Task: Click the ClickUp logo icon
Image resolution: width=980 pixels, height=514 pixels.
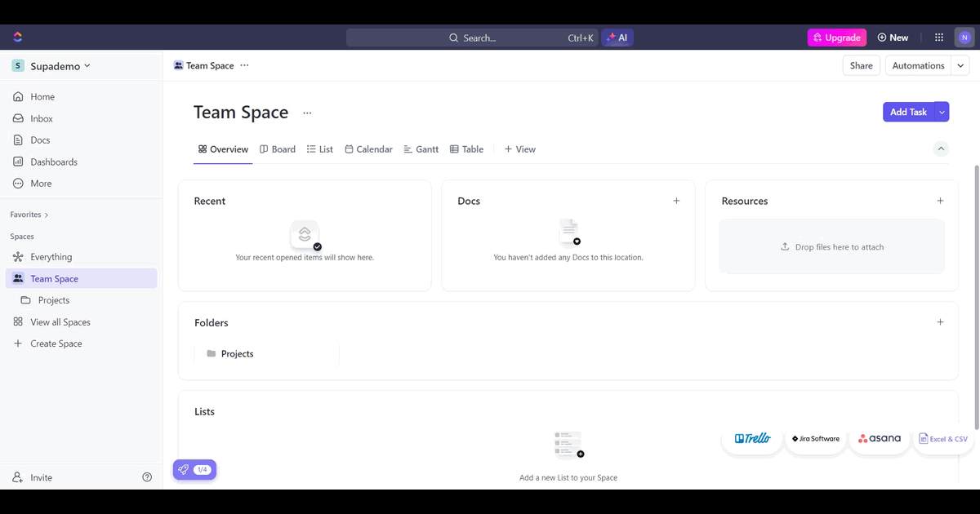Action: coord(18,37)
